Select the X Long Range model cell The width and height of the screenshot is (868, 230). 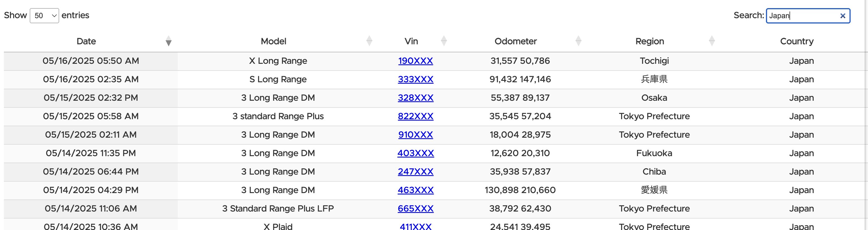coord(278,61)
